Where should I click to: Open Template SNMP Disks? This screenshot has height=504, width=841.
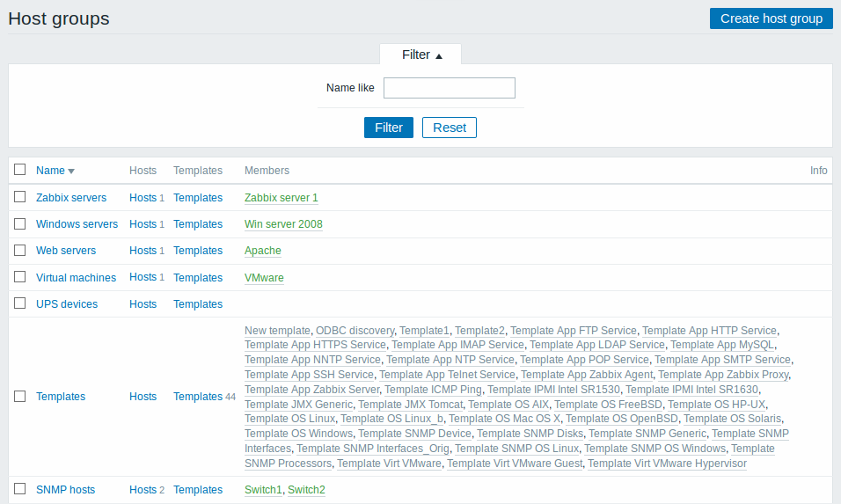click(530, 434)
